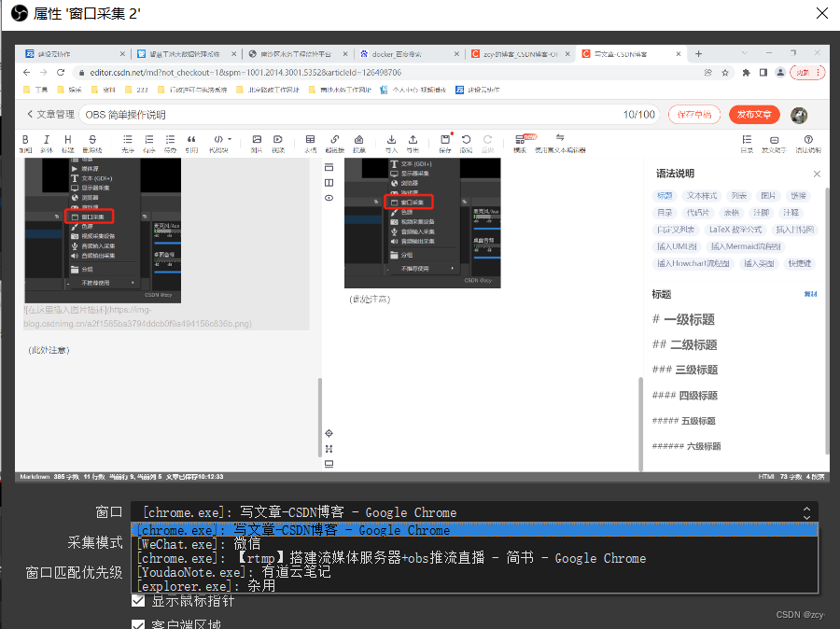
Task: Click the '### 三级标题' sample text
Action: click(685, 370)
